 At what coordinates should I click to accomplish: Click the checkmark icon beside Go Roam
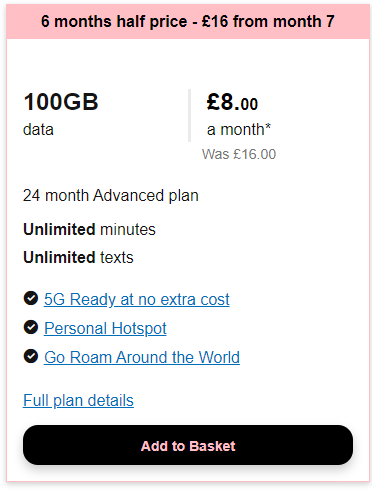tap(31, 356)
